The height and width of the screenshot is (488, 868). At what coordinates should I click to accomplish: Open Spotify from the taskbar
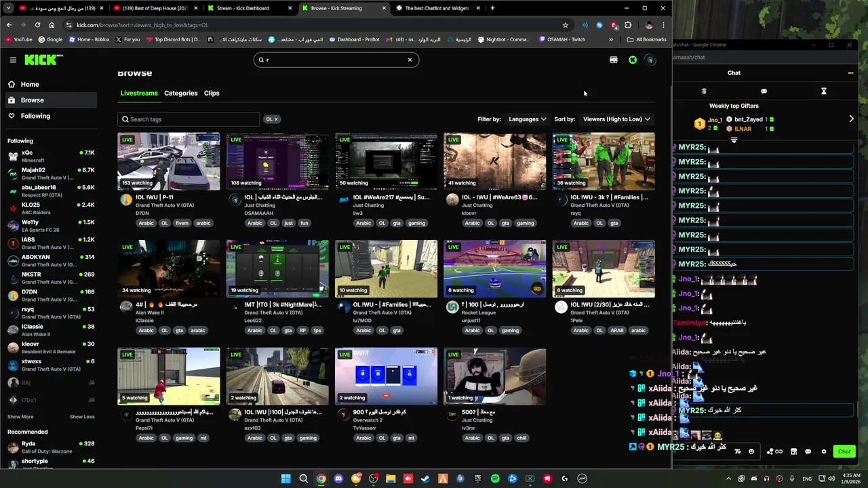tap(495, 479)
